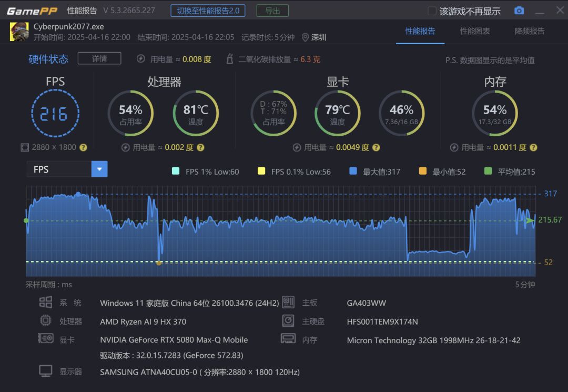Click the disk value HFS001TEM9X174N
This screenshot has height=392, width=568.
tap(382, 321)
